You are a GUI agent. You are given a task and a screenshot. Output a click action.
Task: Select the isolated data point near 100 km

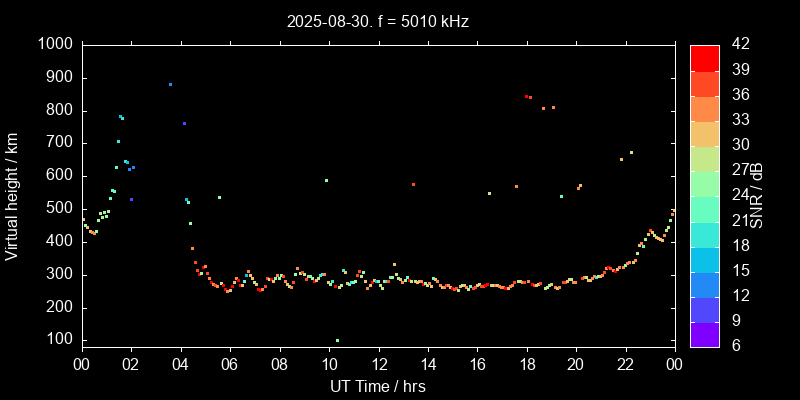[x=337, y=340]
